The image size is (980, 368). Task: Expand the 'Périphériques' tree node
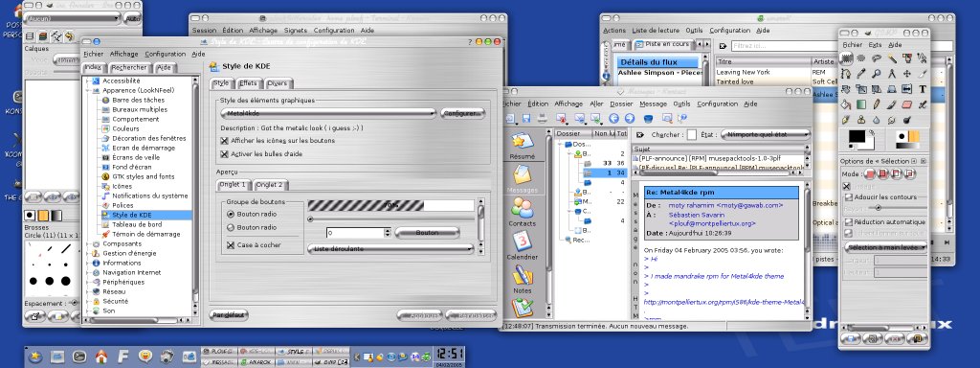87,283
